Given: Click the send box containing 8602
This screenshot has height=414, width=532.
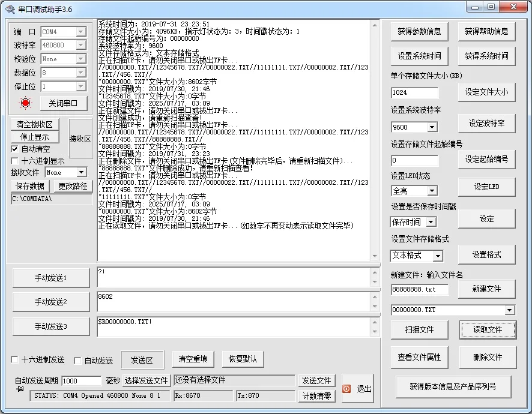Looking at the screenshot, I should (235, 302).
